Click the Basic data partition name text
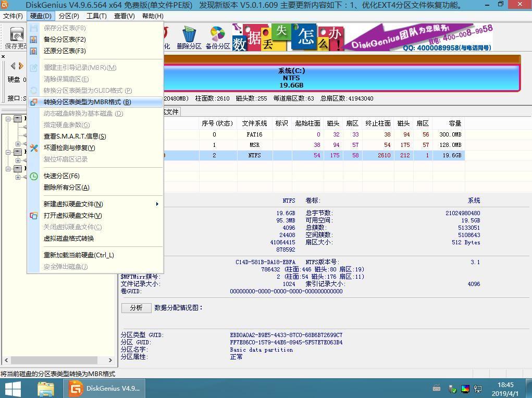This screenshot has height=398, width=532. click(261, 350)
